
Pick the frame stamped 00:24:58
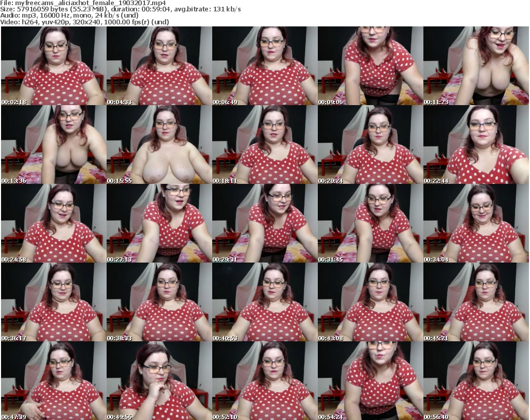pos(53,223)
